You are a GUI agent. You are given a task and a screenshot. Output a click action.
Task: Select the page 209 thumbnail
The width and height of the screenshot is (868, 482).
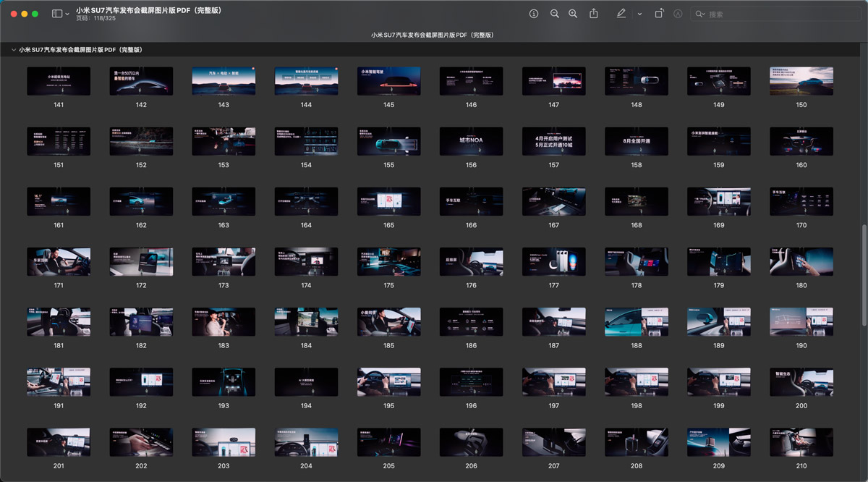tap(719, 441)
